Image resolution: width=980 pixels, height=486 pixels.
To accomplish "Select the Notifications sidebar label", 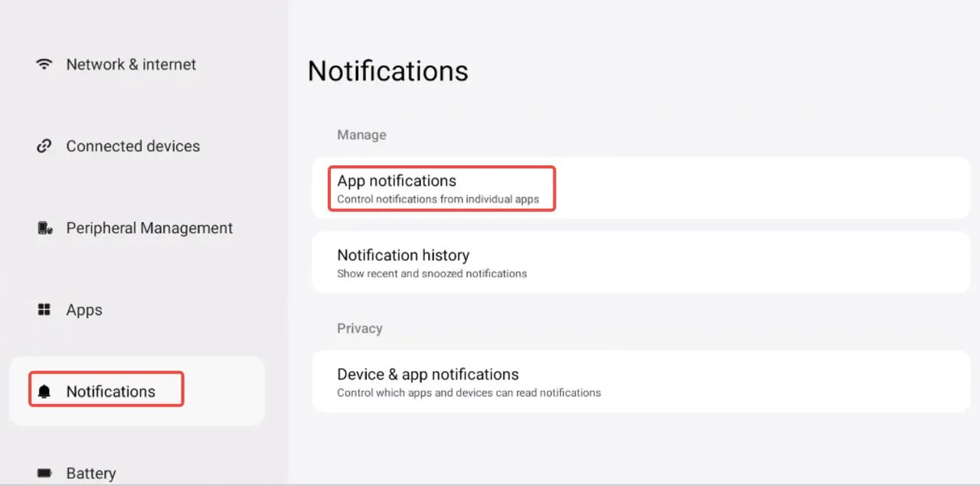I will tap(110, 392).
